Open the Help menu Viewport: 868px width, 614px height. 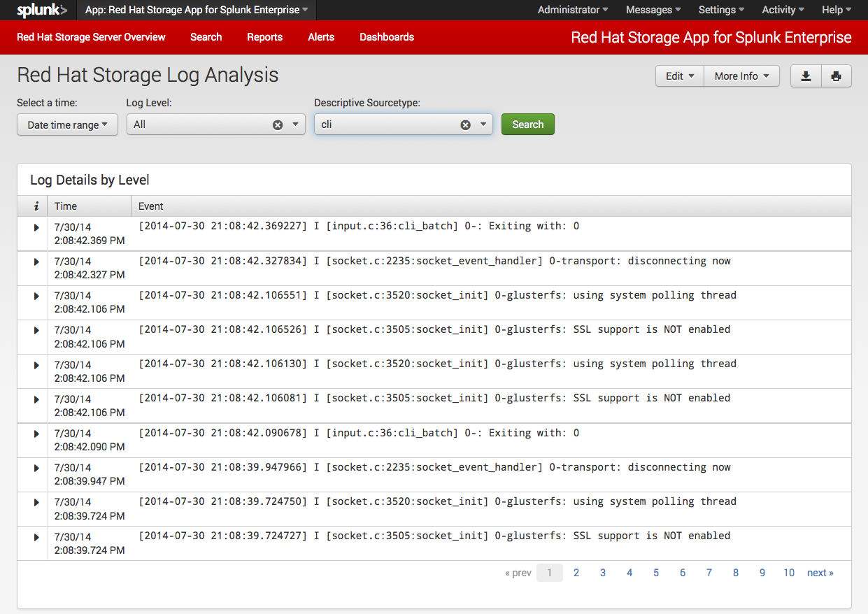point(837,10)
